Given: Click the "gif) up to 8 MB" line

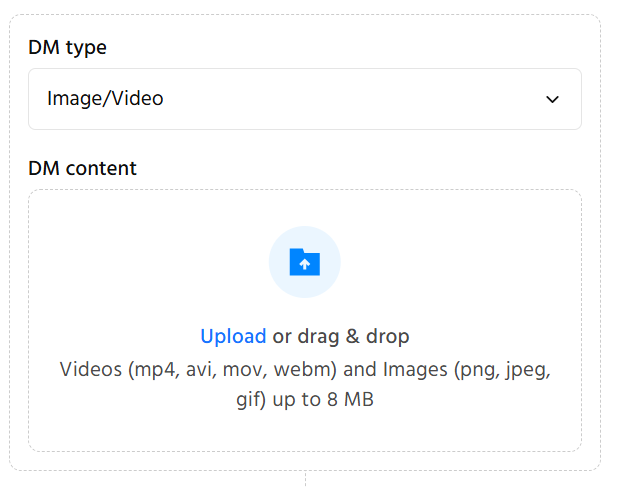Looking at the screenshot, I should click(x=304, y=400).
